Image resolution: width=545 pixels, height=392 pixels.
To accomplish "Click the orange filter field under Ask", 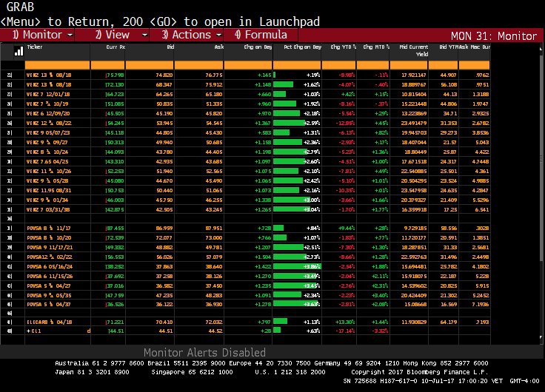I will point(198,65).
